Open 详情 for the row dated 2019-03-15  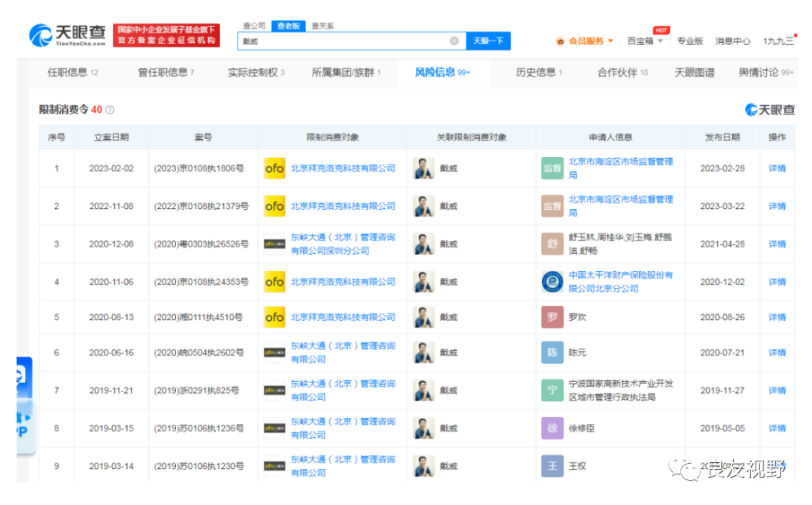(x=777, y=428)
